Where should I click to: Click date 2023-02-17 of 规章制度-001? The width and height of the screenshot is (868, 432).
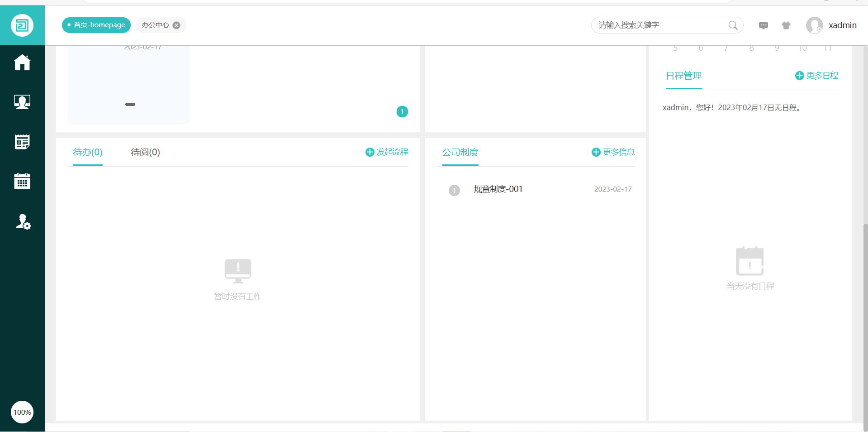(613, 189)
